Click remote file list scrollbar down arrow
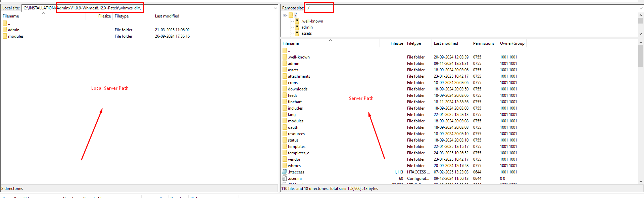The height and width of the screenshot is (198, 644). tap(641, 182)
